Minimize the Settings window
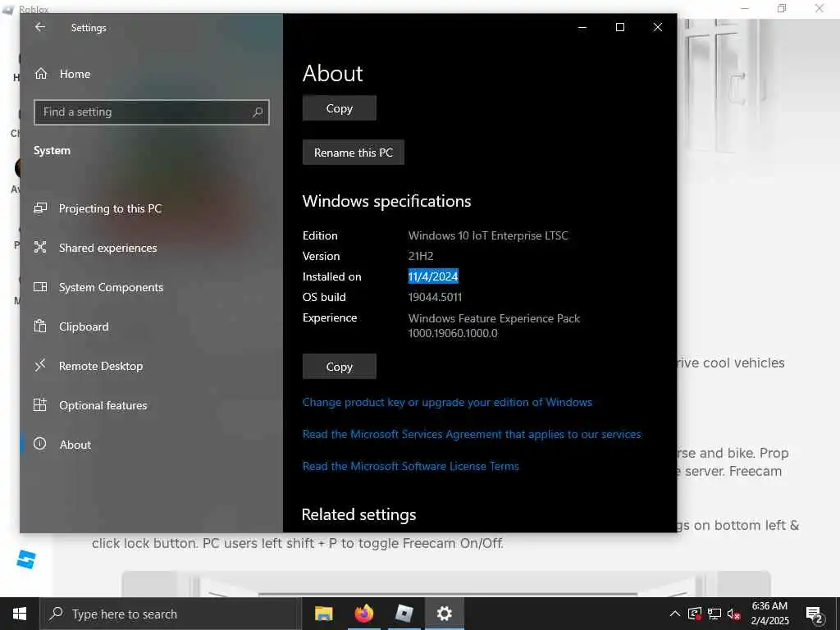The width and height of the screenshot is (840, 630). point(582,27)
